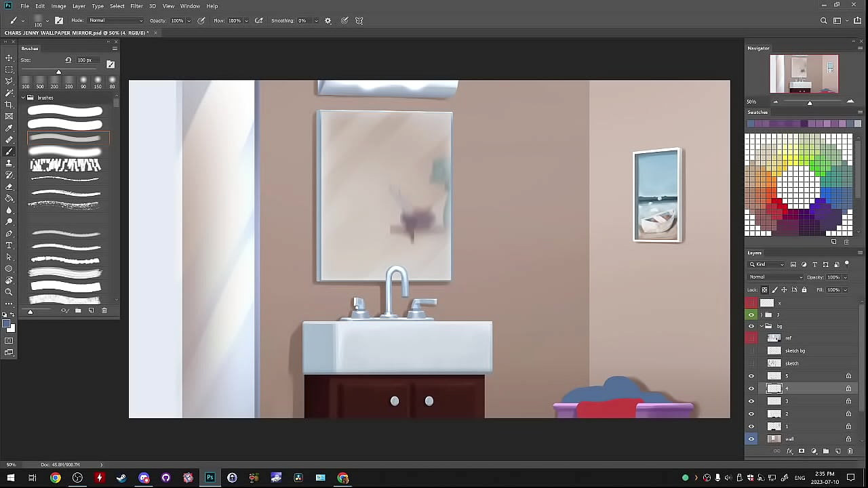Click the symmetry butterfly icon

(359, 20)
